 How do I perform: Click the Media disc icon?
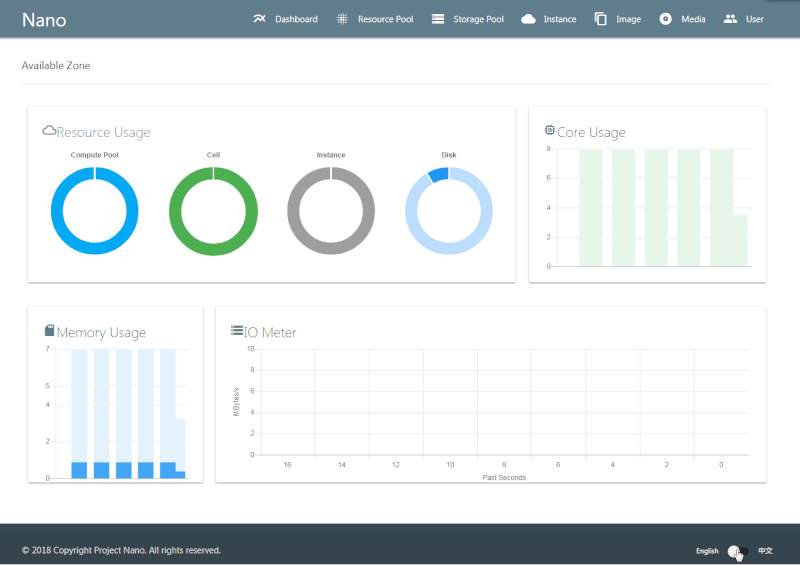click(666, 19)
